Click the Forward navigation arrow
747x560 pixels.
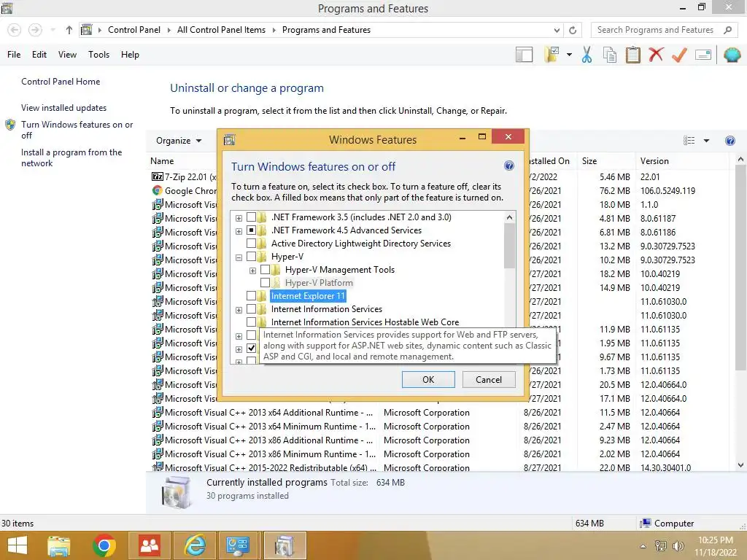tap(35, 30)
